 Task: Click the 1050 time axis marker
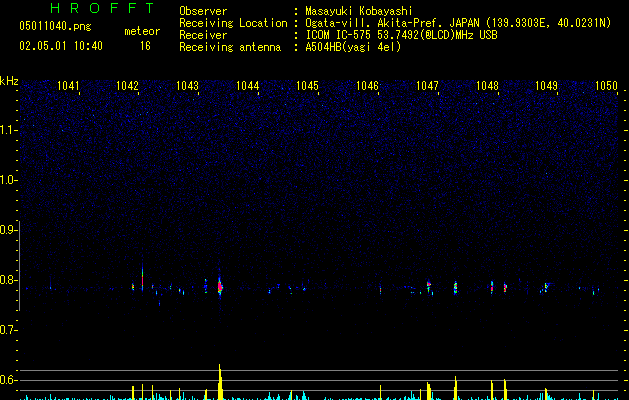click(x=606, y=86)
